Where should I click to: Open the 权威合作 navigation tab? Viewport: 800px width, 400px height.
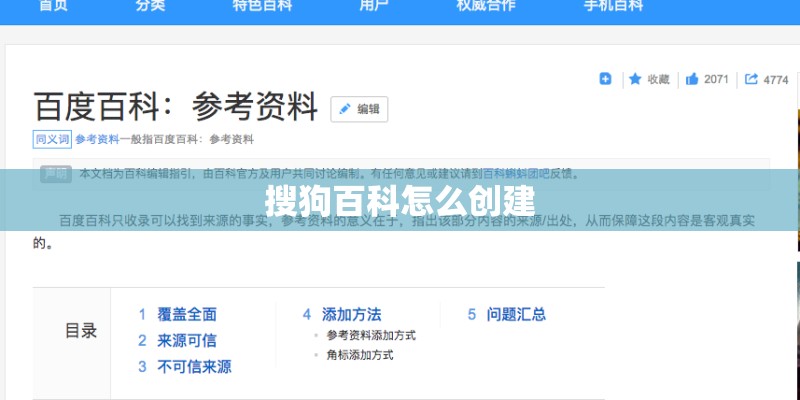(486, 6)
